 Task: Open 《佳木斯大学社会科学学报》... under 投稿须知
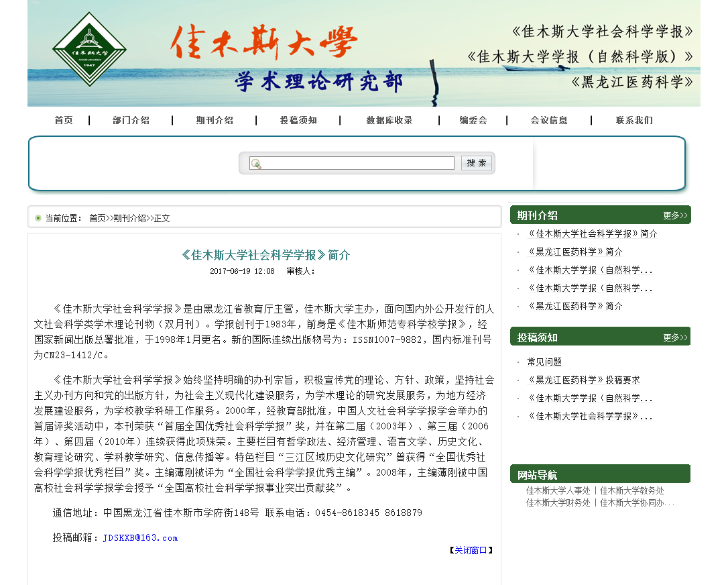[590, 417]
